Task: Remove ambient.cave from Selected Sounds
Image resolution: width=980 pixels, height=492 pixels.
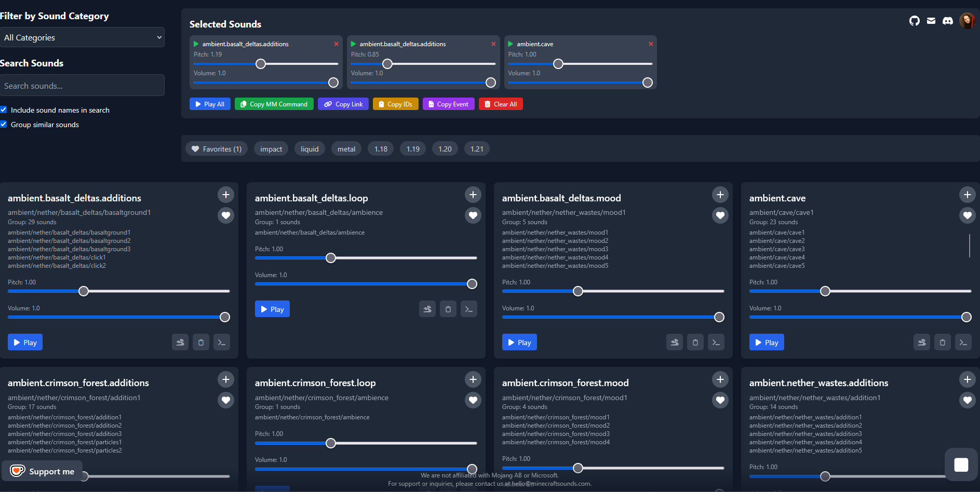Action: [650, 44]
